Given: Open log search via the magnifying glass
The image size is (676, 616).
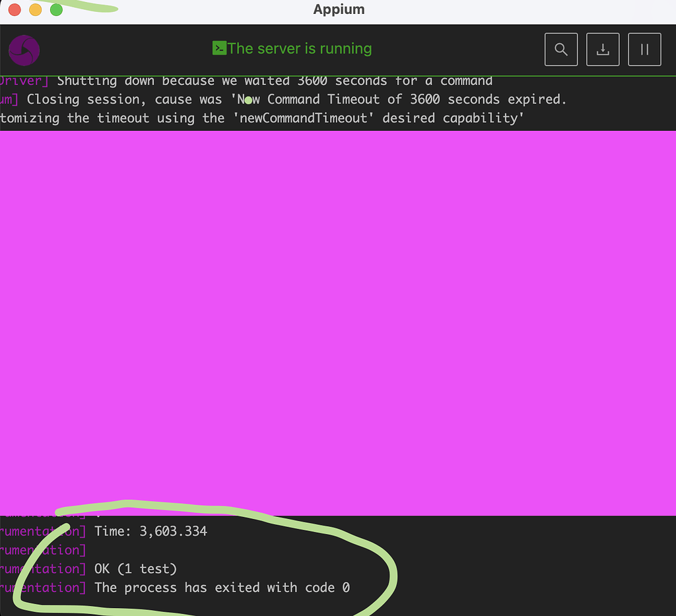Looking at the screenshot, I should [560, 49].
